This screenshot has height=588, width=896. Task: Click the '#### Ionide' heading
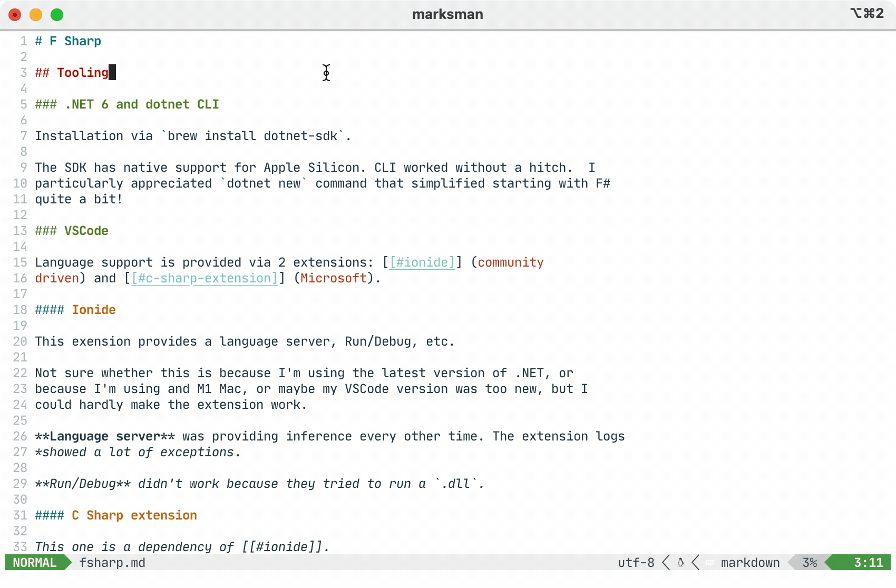tap(75, 310)
